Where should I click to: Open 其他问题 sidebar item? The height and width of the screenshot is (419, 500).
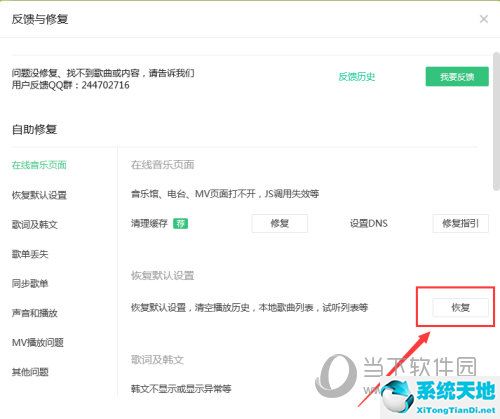[30, 372]
